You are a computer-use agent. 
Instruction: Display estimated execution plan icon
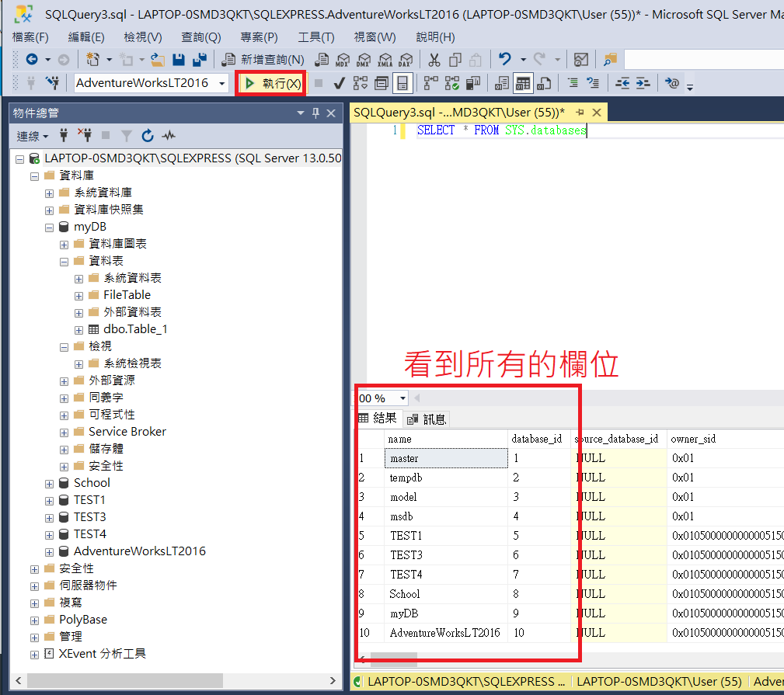[x=360, y=83]
